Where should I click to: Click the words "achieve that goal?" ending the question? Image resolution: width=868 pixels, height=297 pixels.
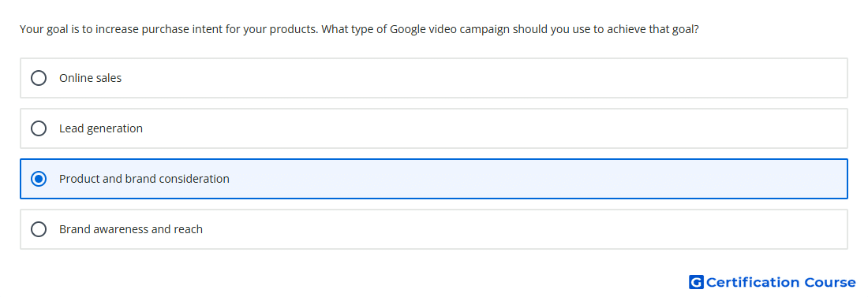[653, 29]
